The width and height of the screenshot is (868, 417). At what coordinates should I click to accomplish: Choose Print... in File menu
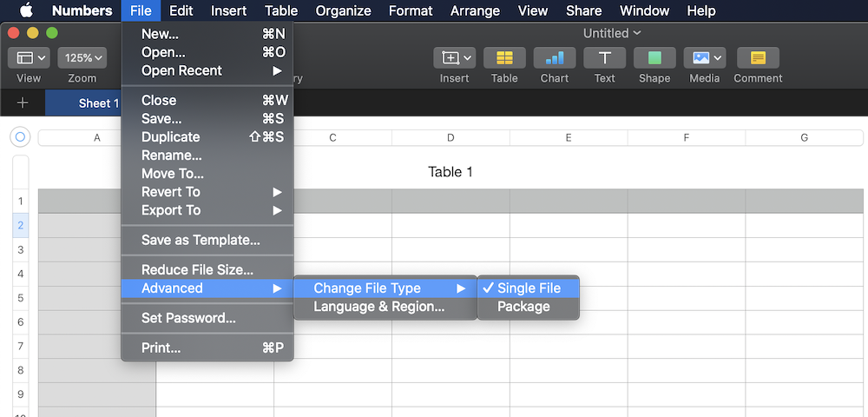207,347
